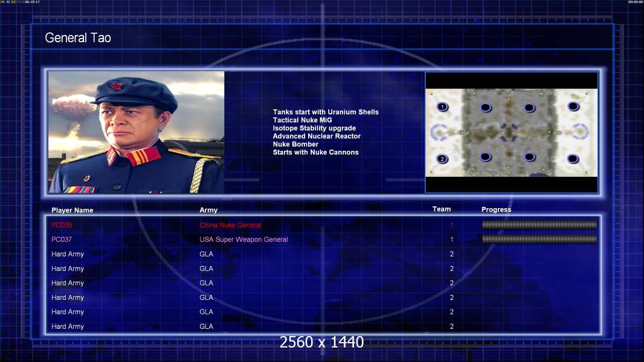
Task: Click 'Isotope Stability upgrade' text
Action: coord(314,128)
